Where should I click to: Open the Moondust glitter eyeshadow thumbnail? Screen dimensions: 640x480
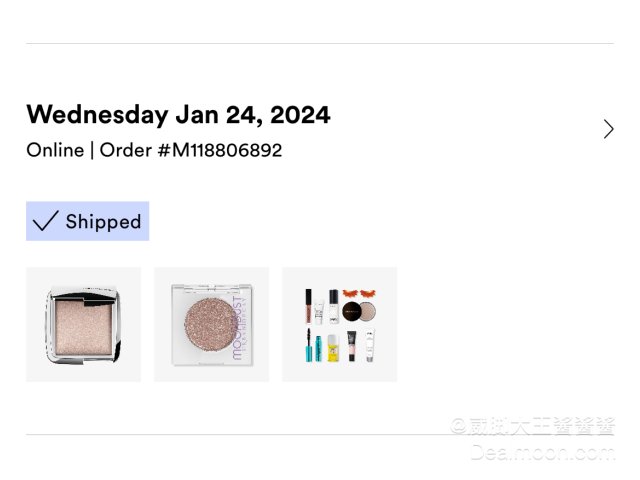click(211, 324)
